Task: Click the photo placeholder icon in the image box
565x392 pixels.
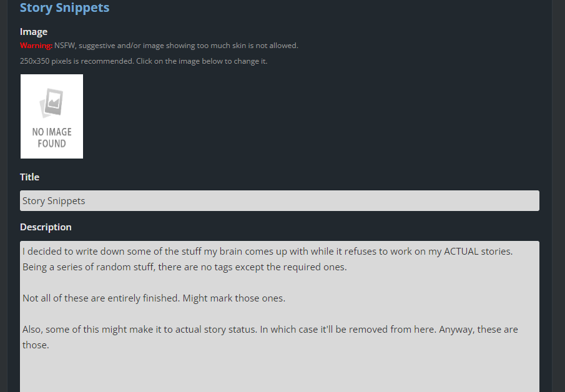Action: click(52, 103)
